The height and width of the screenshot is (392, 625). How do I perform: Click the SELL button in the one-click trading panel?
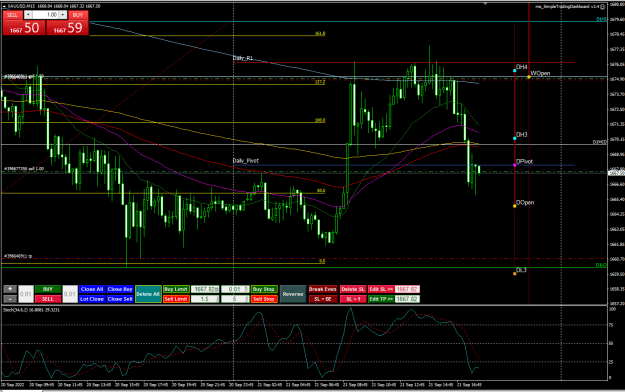(x=12, y=15)
